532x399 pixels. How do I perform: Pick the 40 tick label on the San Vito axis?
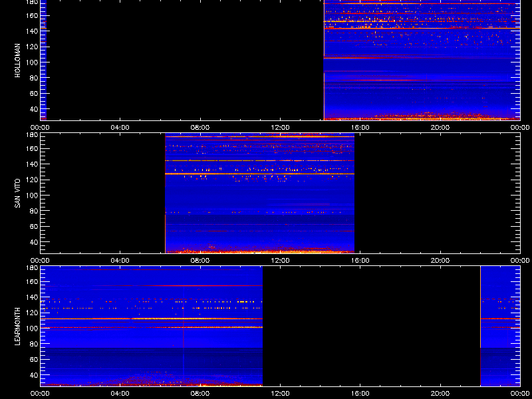click(x=33, y=242)
